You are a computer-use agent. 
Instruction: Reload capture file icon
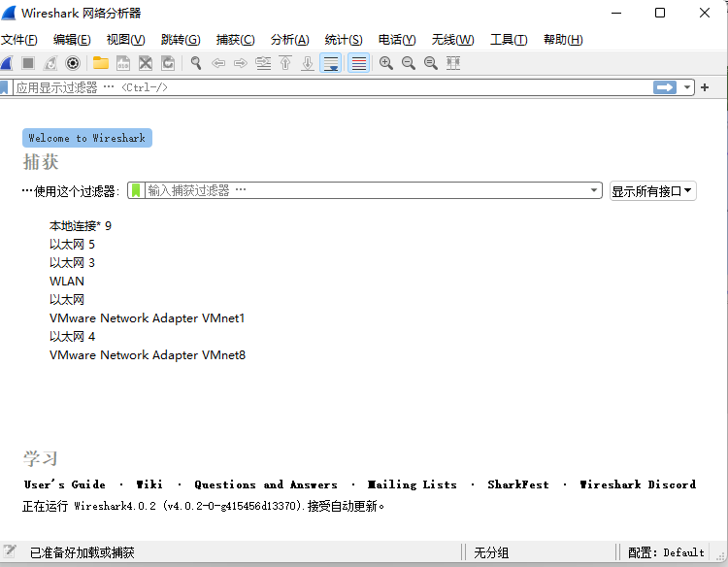pyautogui.click(x=168, y=63)
